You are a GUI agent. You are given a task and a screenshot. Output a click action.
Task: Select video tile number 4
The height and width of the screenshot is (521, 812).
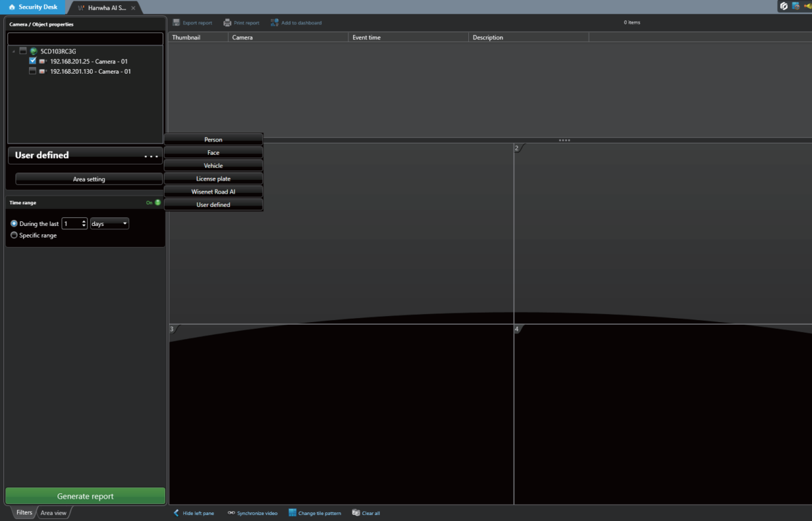pyautogui.click(x=663, y=414)
